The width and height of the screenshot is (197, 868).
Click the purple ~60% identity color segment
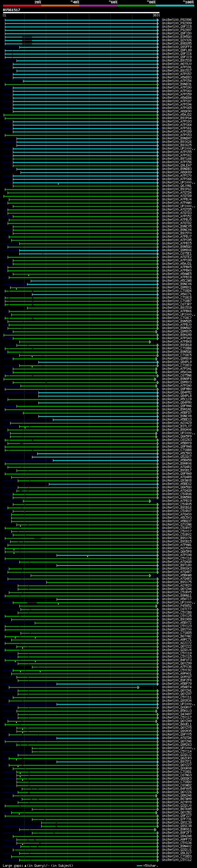coord(99,6)
